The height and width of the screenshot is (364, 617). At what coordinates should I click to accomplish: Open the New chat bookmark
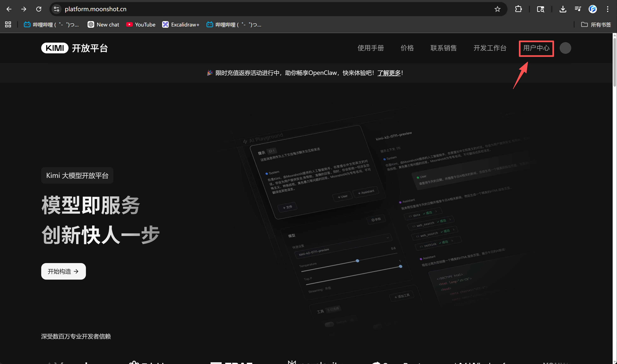[103, 25]
